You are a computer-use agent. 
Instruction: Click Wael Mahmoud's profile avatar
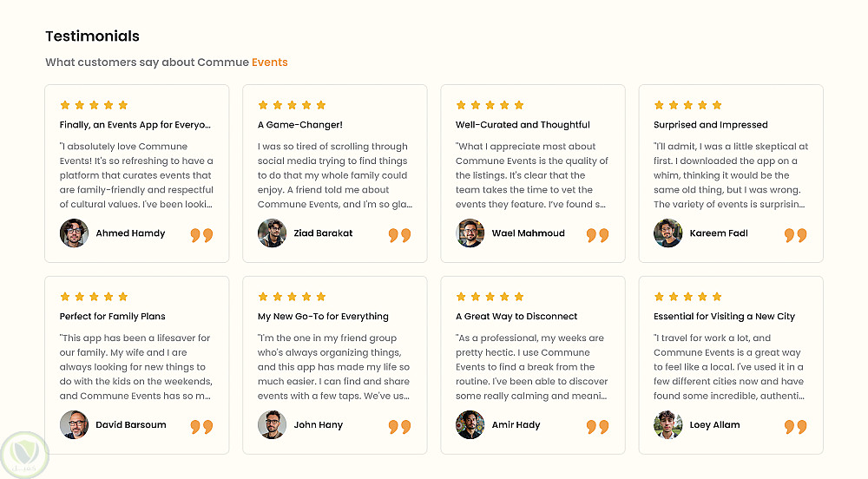pos(470,233)
